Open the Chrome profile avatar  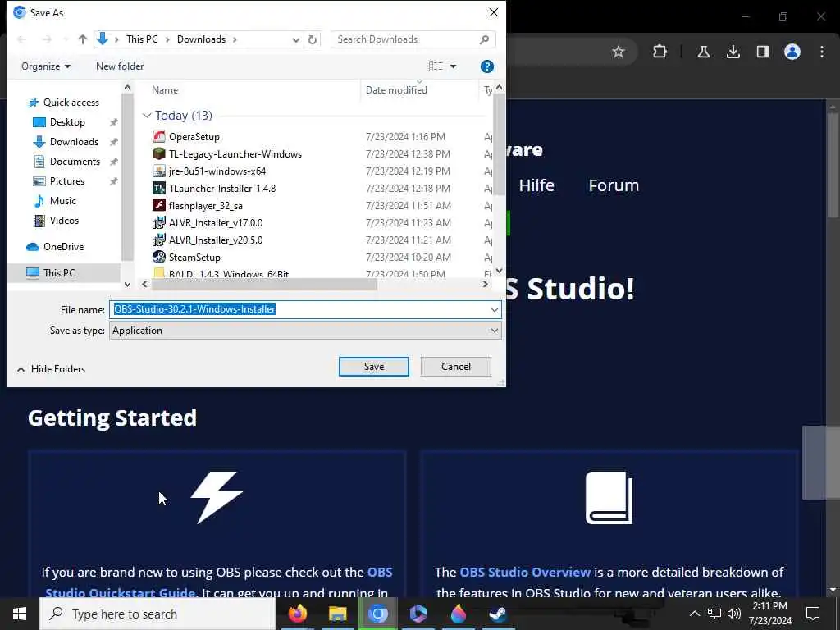[792, 52]
